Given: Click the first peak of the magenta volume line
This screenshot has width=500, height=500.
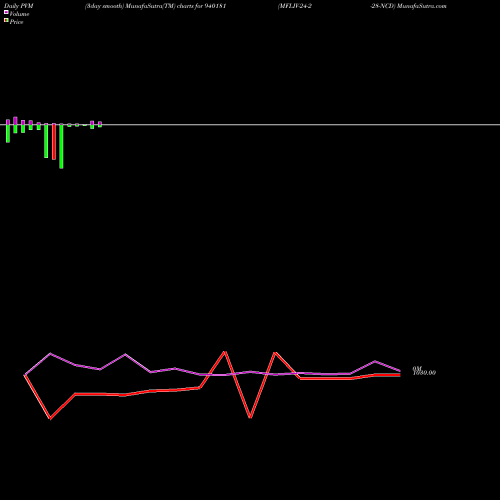Looking at the screenshot, I should (x=50, y=353).
